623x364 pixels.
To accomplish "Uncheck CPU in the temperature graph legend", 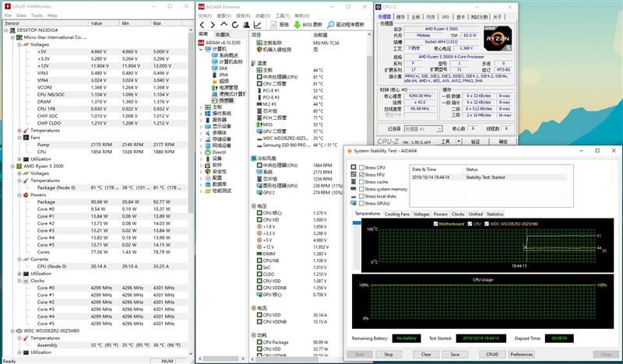I will 470,224.
